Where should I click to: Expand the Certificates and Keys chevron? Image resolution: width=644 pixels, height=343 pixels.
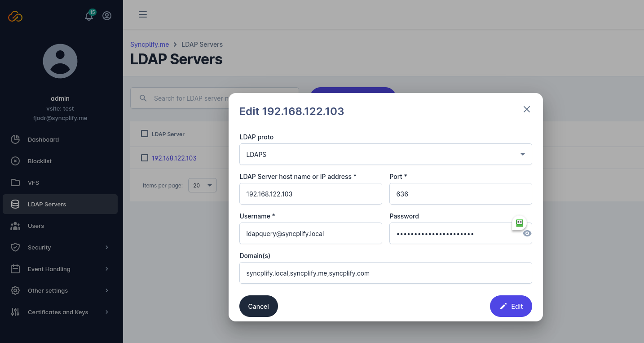point(107,312)
